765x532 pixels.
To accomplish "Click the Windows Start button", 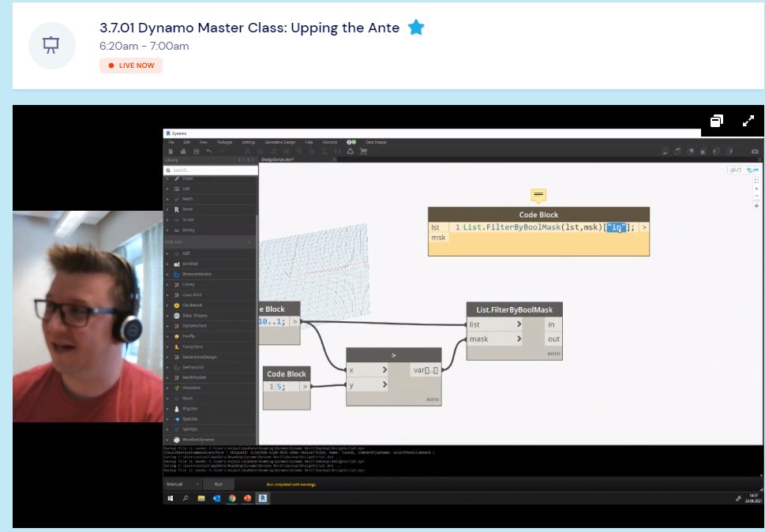I will pos(171,498).
